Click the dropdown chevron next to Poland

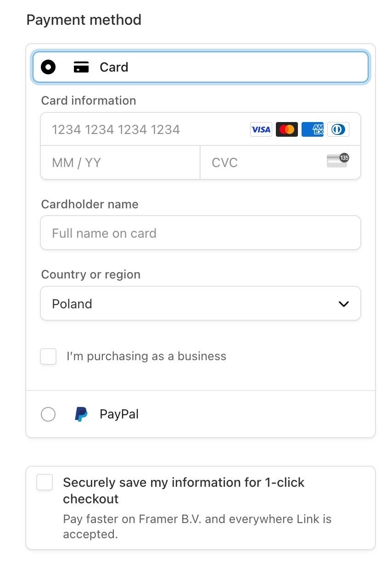(x=343, y=304)
